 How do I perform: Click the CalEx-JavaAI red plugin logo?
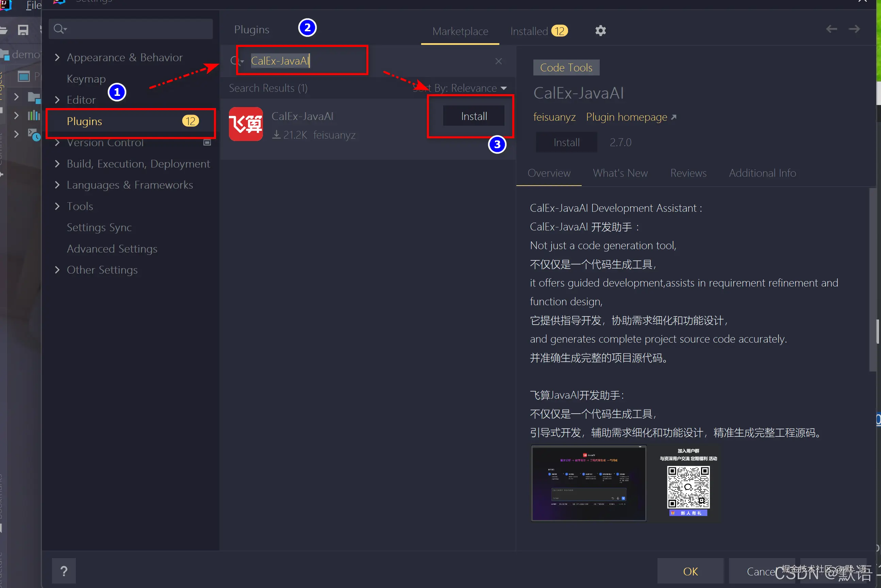[x=246, y=124]
